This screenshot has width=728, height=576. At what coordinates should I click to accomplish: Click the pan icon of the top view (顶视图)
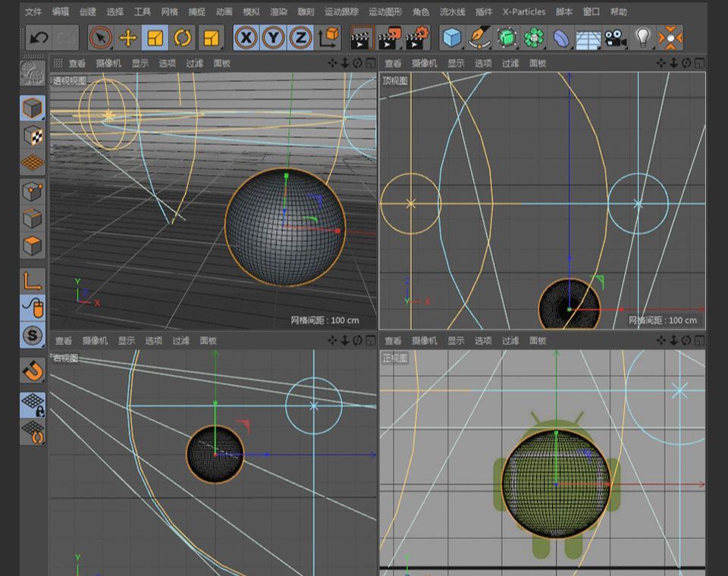[661, 63]
